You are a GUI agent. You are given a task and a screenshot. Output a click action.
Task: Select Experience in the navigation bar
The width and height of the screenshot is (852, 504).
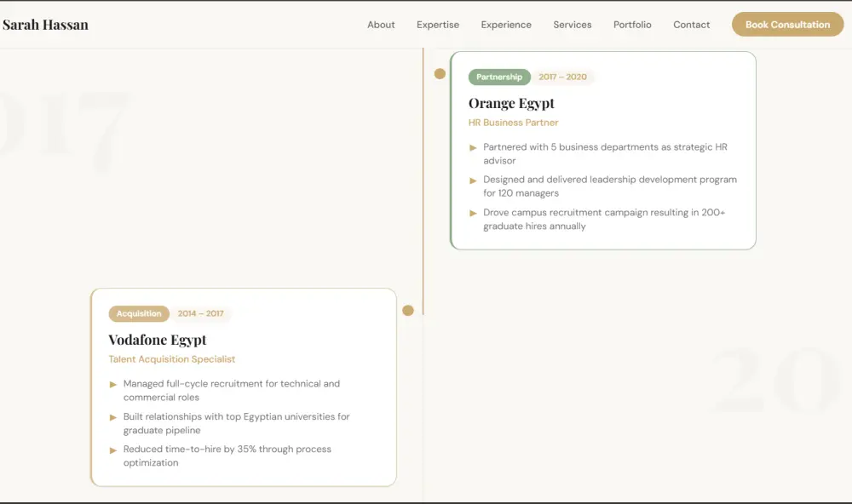coord(506,25)
